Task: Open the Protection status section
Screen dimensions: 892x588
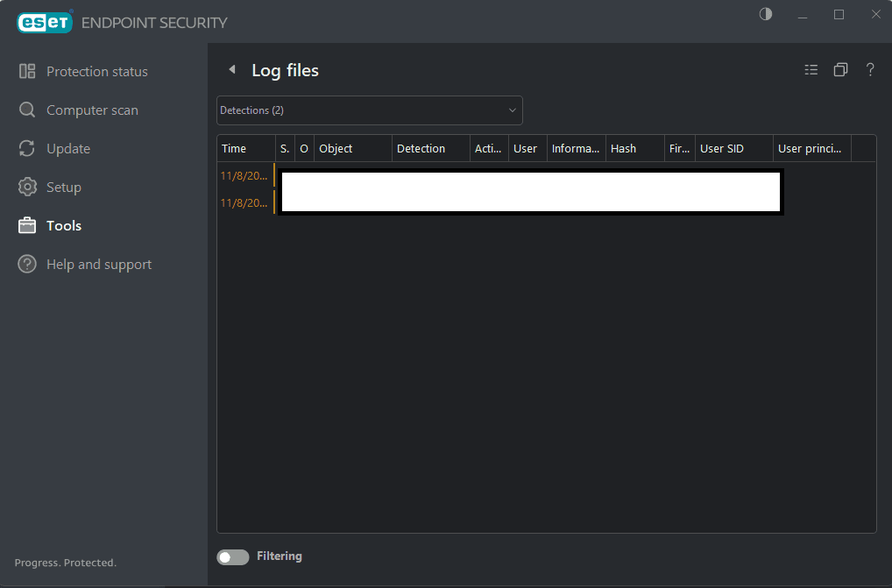Action: [x=97, y=72]
